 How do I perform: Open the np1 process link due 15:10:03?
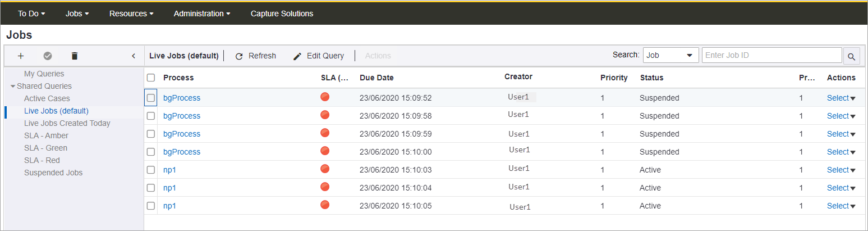pos(169,170)
